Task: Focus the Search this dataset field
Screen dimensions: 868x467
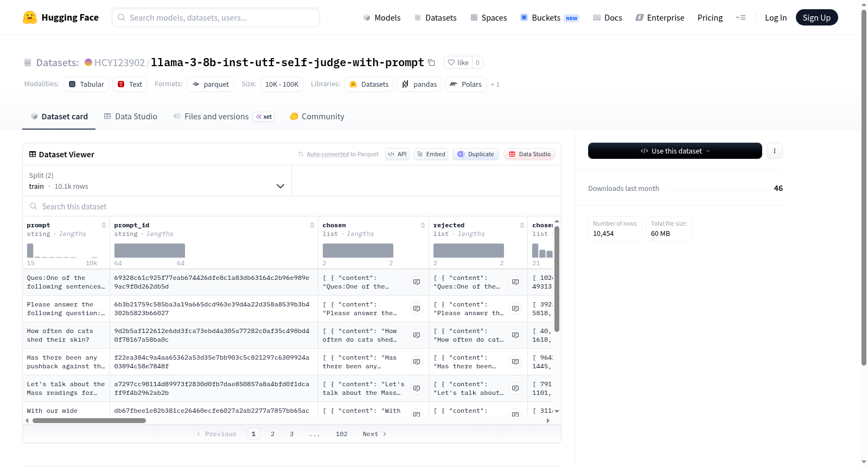Action: [292, 206]
